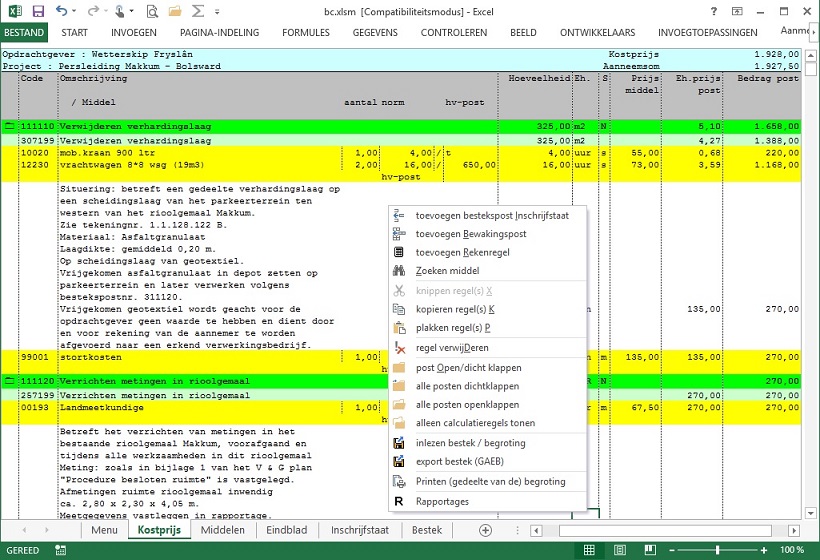The width and height of the screenshot is (820, 560).
Task: Switch to the Middelen sheet tab
Action: click(x=222, y=529)
